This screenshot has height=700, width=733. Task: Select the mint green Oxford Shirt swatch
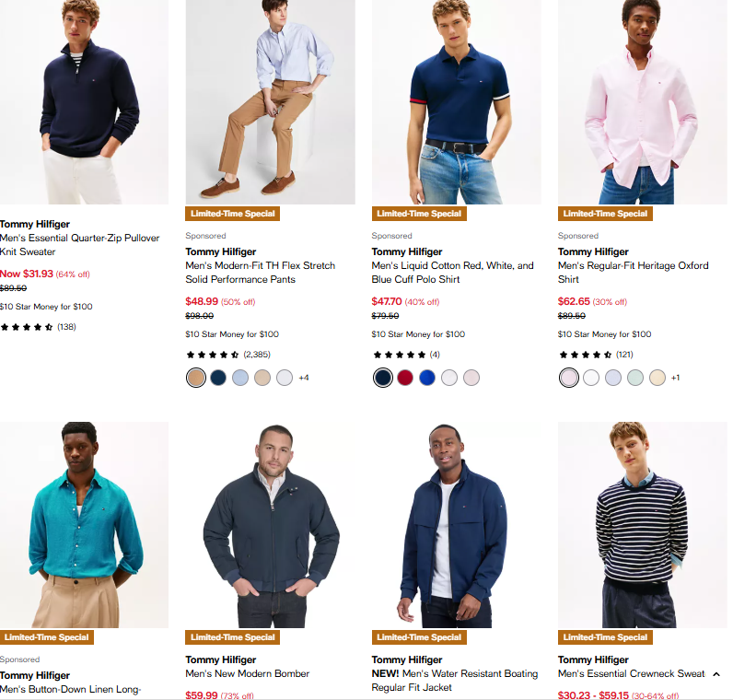pos(635,378)
